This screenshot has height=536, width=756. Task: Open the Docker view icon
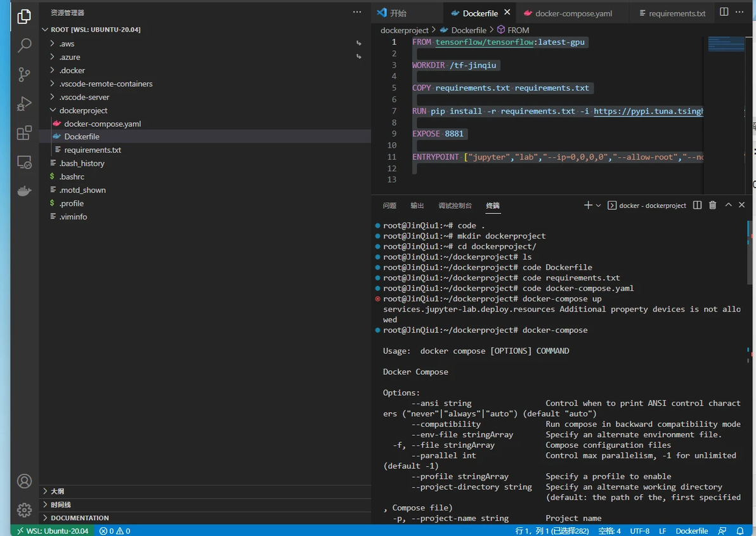click(24, 191)
